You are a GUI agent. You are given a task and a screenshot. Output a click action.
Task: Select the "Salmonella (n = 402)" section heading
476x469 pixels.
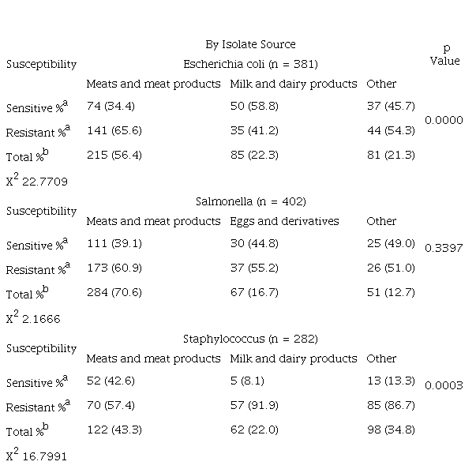(249, 201)
